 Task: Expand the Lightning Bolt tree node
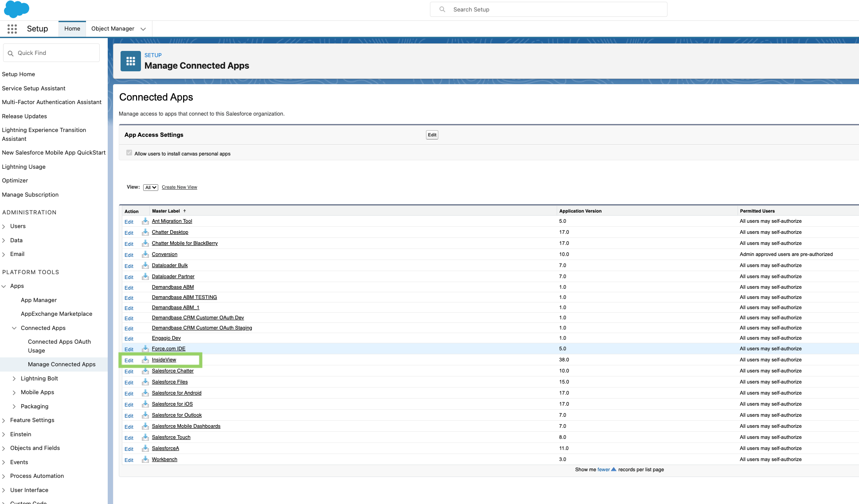14,379
